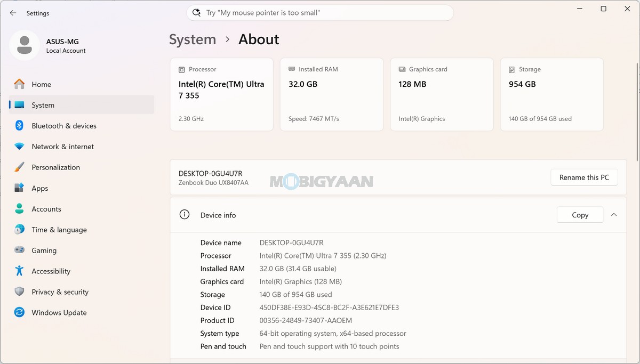Image resolution: width=640 pixels, height=364 pixels.
Task: Open the Storage summary card
Action: pos(552,94)
